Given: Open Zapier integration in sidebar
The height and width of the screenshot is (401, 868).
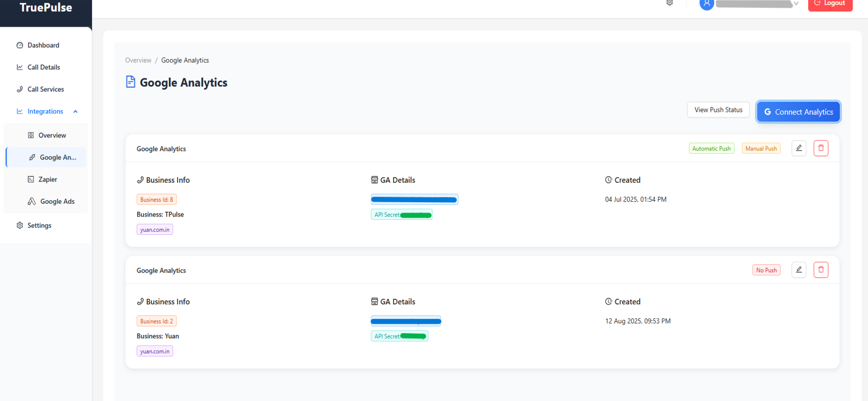Looking at the screenshot, I should click(x=48, y=179).
